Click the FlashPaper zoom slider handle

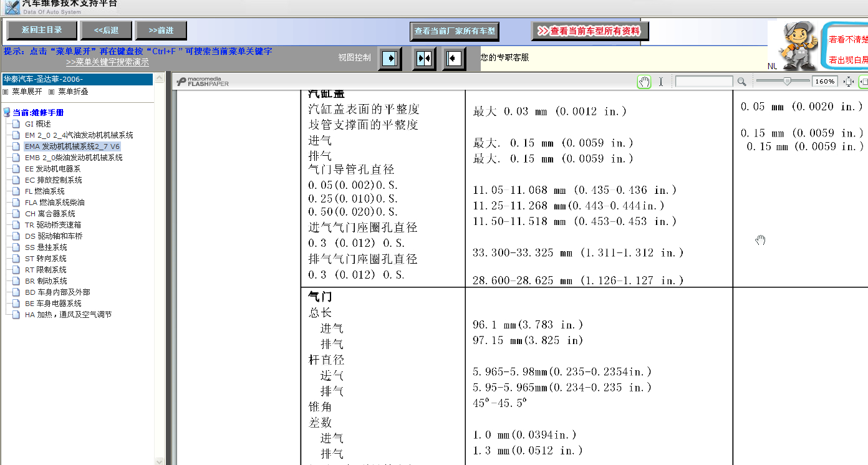[x=788, y=82]
